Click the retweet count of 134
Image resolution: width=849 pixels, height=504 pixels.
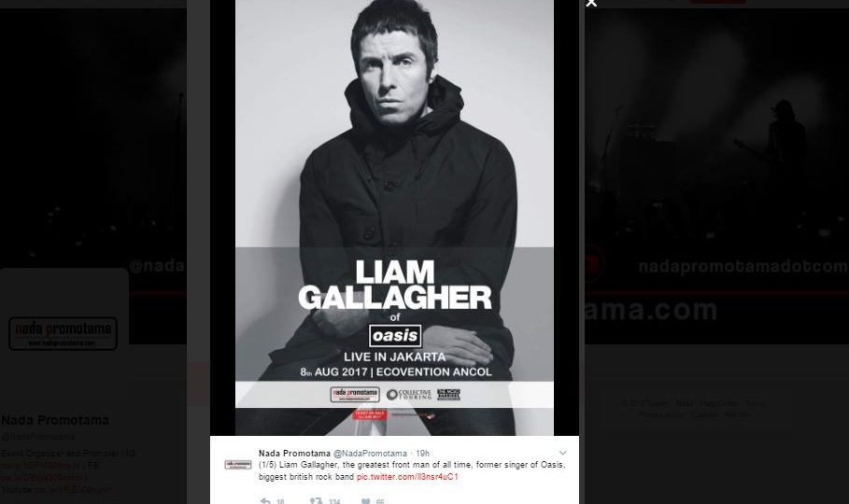coord(334,501)
